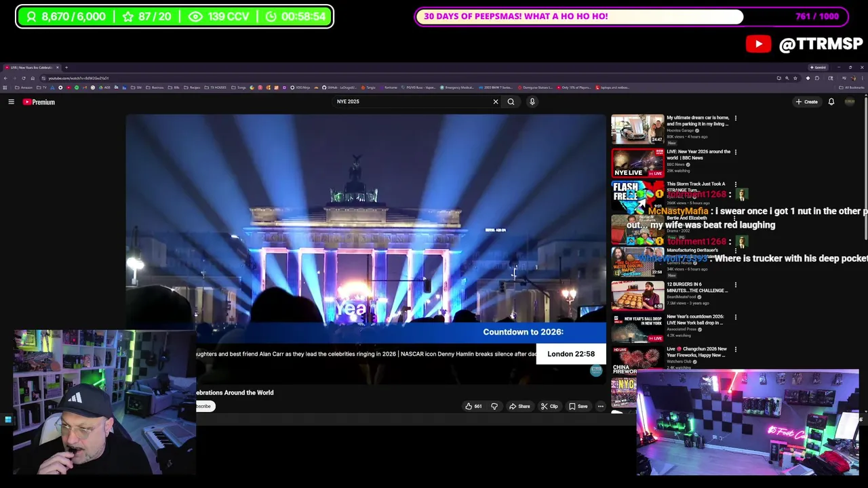
Task: Open the 2003 BMW 7 Series bookmark
Action: [x=496, y=87]
